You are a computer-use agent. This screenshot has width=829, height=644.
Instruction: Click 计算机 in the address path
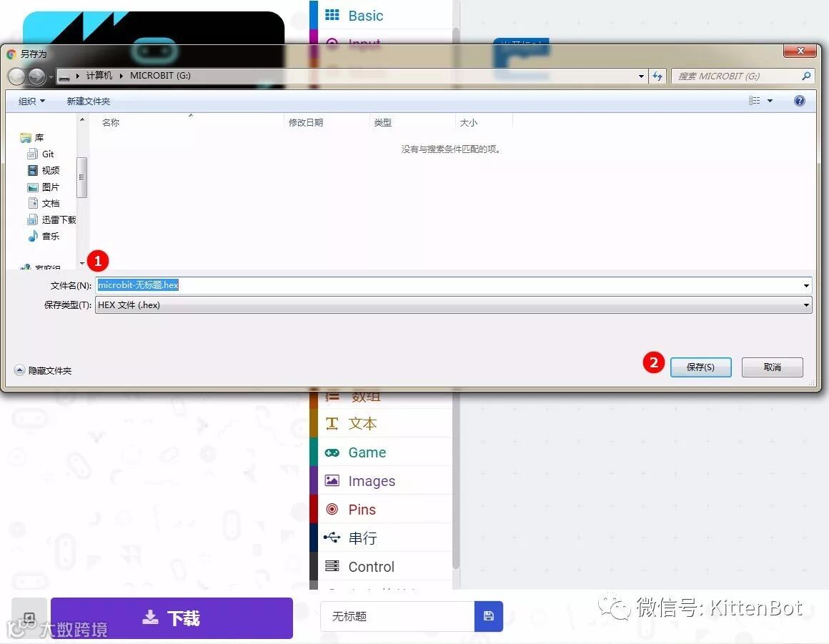99,76
